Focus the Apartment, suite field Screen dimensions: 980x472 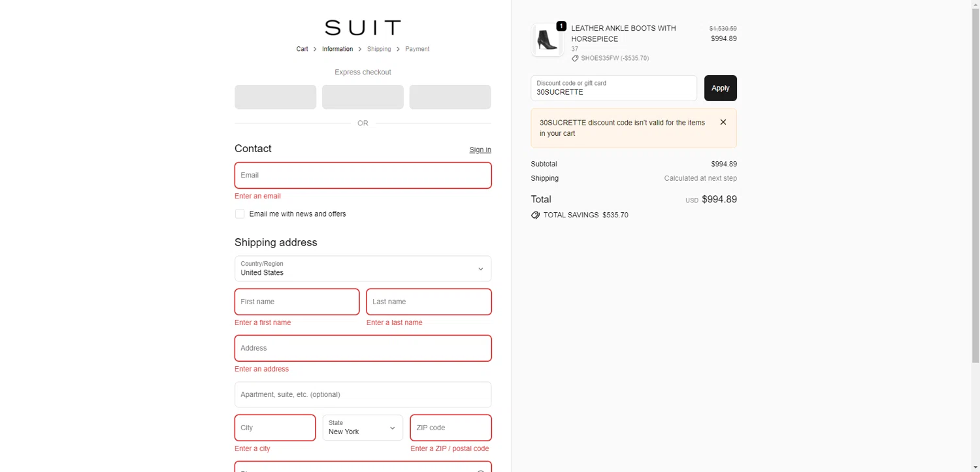(x=363, y=394)
